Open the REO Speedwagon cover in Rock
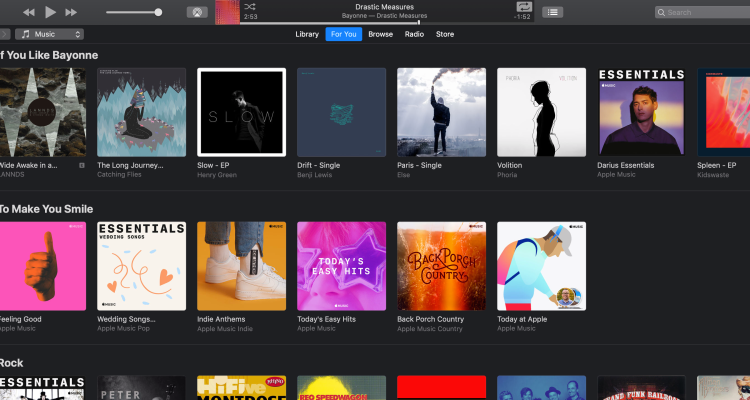This screenshot has height=400, width=750. [342, 388]
